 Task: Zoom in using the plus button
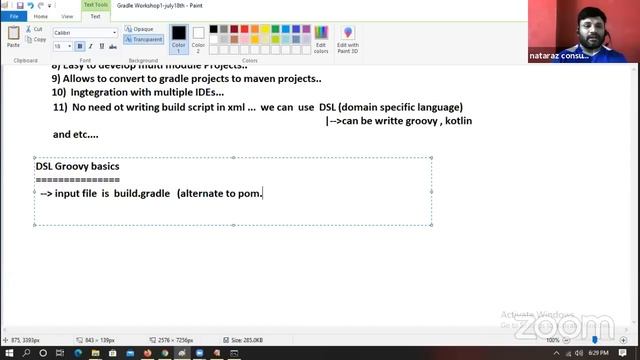[623, 340]
